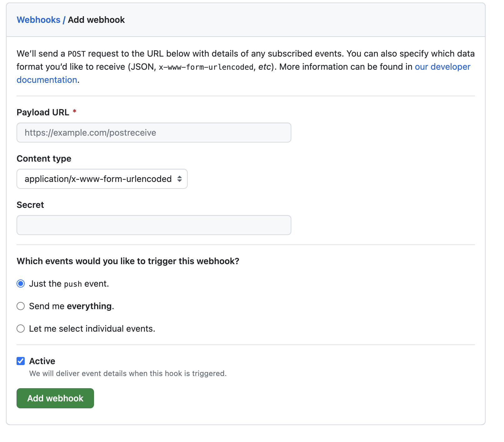Pick the 'Let me select individual events' radio
504x442 pixels.
[21, 329]
